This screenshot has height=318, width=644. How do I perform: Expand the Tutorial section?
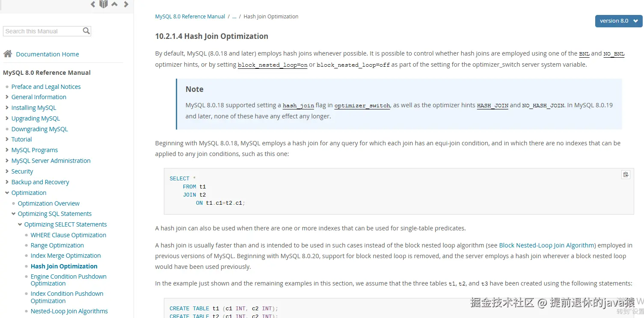tap(7, 139)
